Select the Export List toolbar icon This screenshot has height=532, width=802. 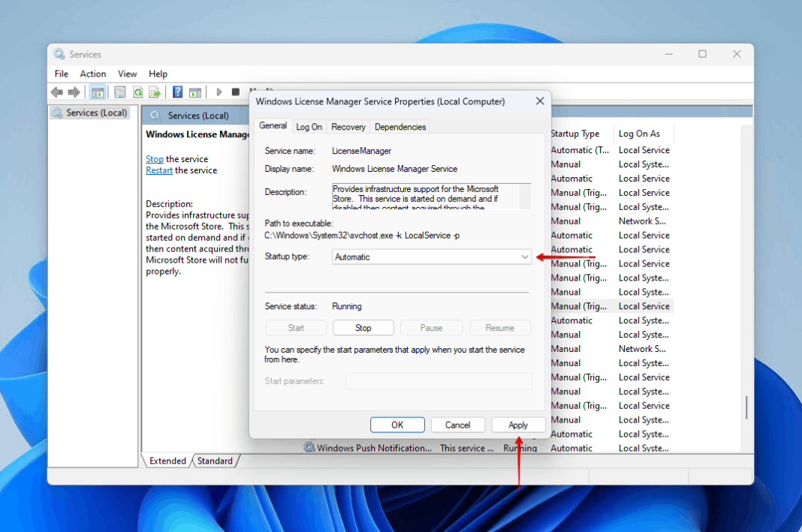(x=155, y=92)
